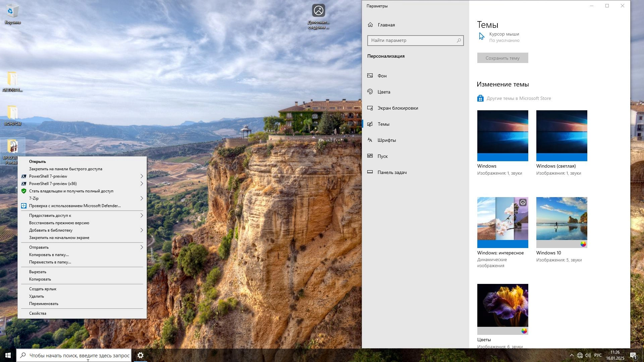Scan with Microsoft Defender menu entry

(75, 206)
